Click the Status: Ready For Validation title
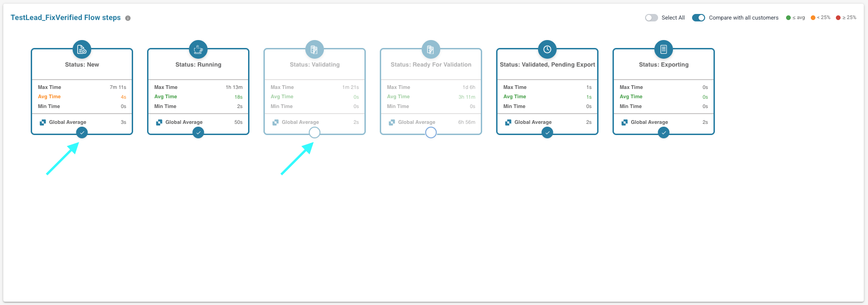 [431, 65]
